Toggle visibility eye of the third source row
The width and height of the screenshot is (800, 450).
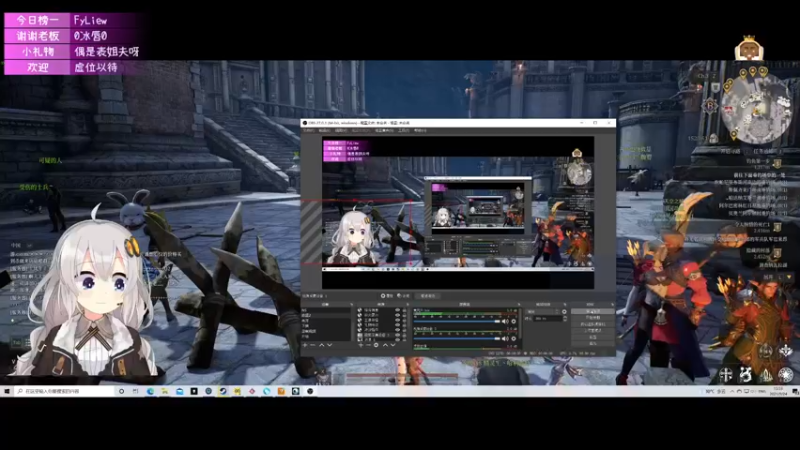(x=397, y=320)
